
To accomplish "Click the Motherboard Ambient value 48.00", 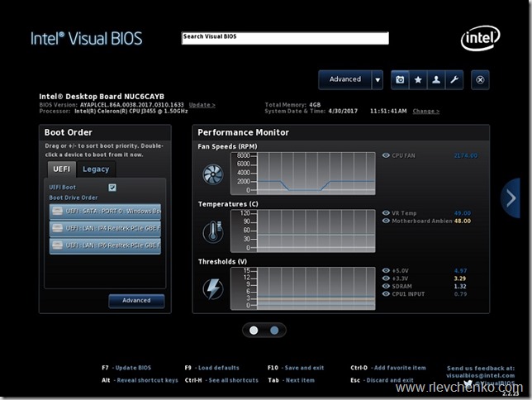I will (462, 221).
